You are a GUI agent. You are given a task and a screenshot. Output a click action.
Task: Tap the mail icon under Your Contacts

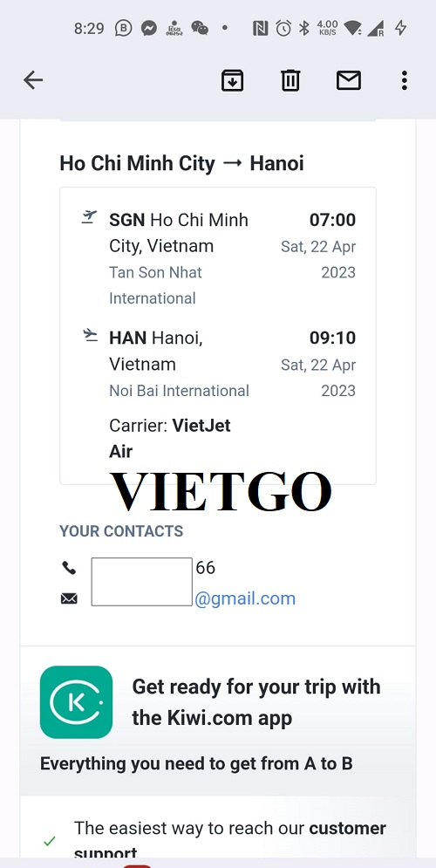coord(69,598)
